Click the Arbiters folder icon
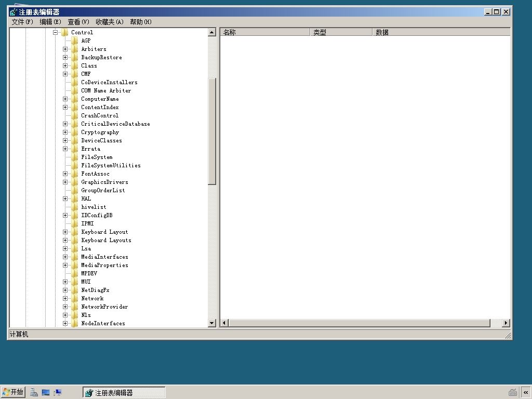 [x=75, y=49]
